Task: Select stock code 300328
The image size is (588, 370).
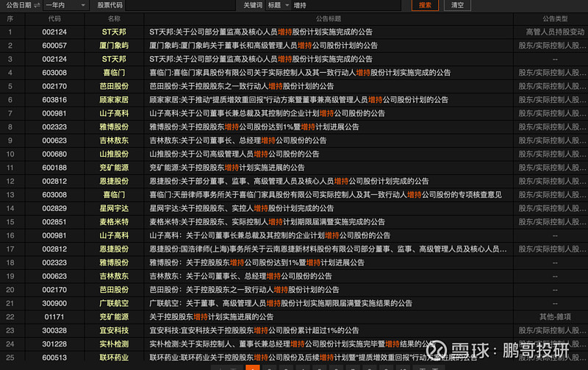Action: [54, 330]
